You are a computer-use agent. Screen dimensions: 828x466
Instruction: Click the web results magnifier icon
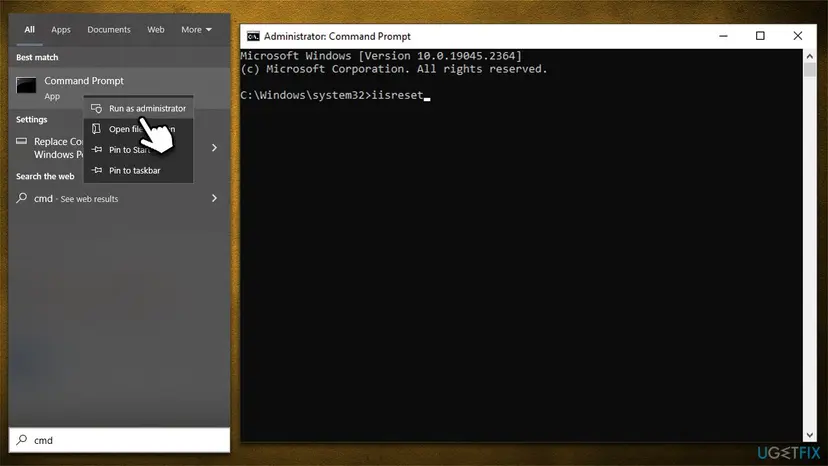tap(22, 198)
